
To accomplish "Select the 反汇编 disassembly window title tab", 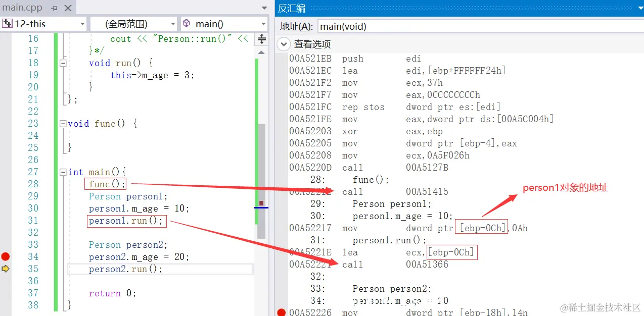I will [x=292, y=8].
